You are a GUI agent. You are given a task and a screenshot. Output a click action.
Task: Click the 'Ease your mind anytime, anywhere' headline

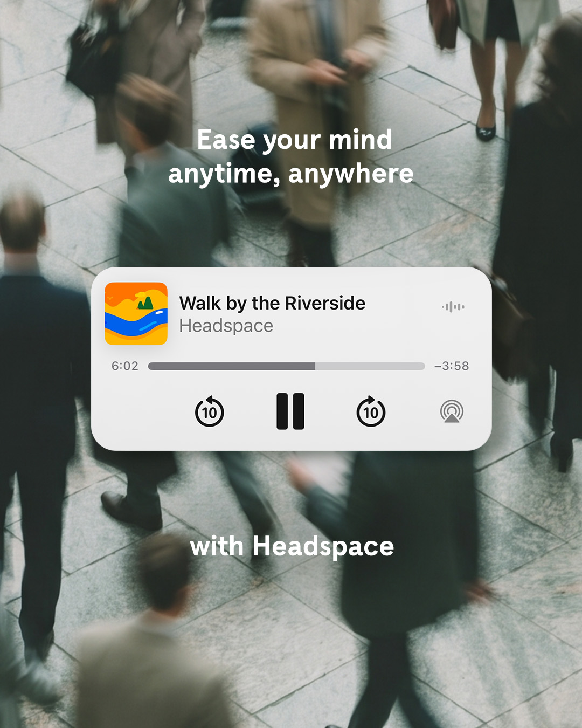coord(291,157)
